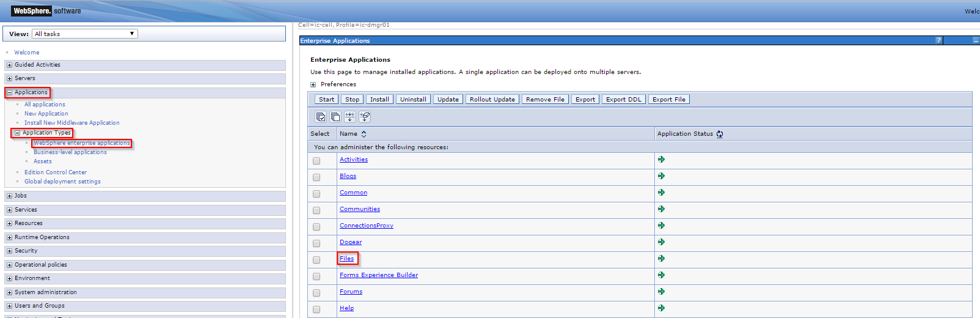
Task: Open the Communities application link
Action: (x=360, y=209)
